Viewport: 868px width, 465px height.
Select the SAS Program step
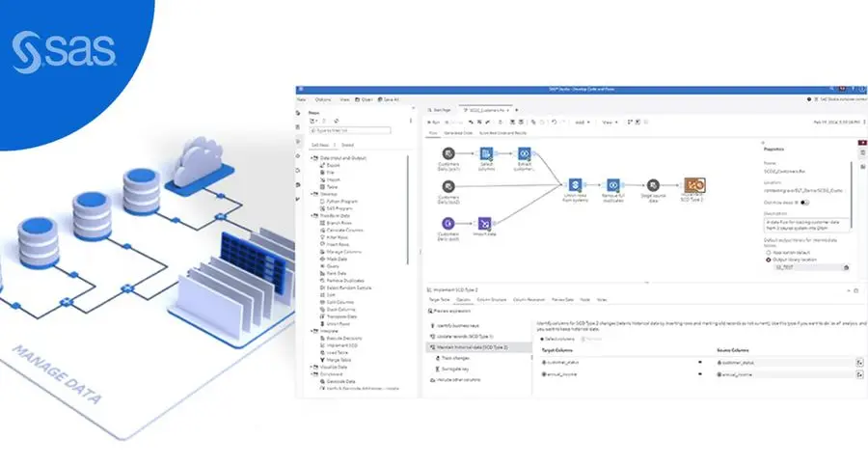336,208
